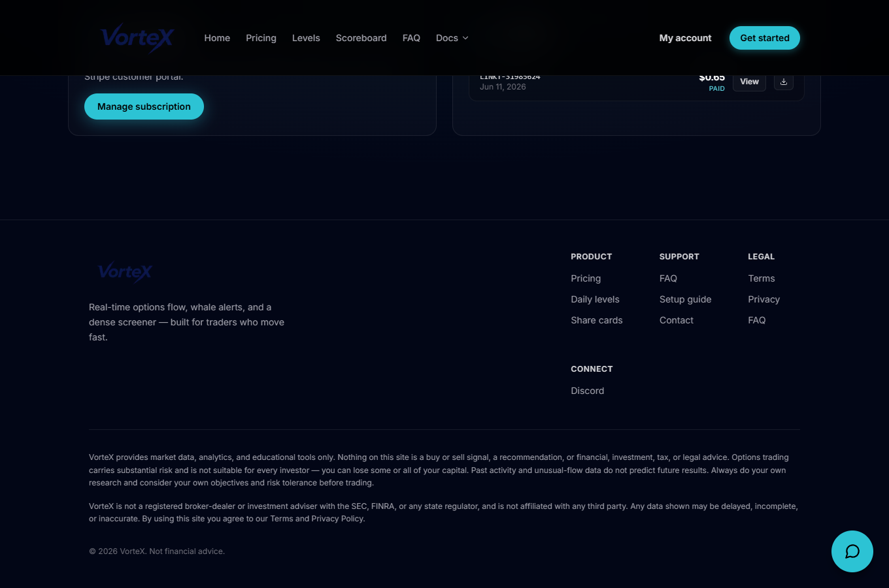Click the LEGAL footer heading
This screenshot has height=588, width=889.
pos(761,257)
